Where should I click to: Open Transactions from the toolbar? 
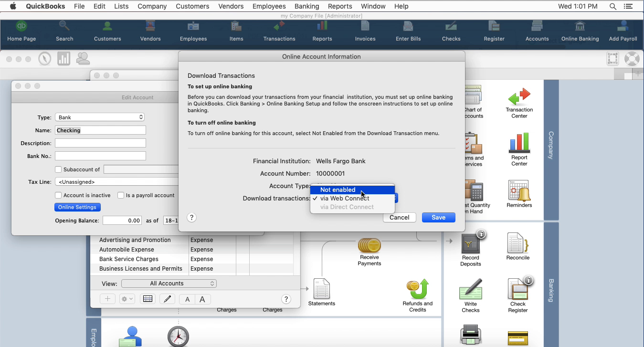pyautogui.click(x=279, y=32)
